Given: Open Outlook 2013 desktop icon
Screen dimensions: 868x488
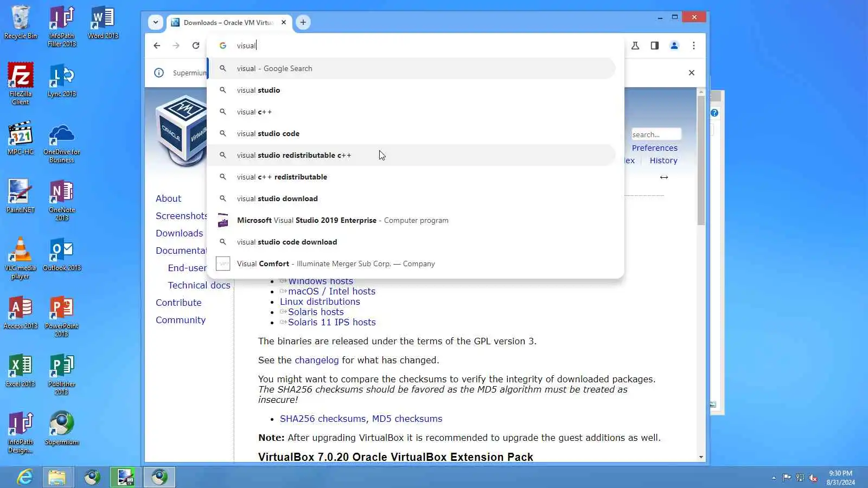Looking at the screenshot, I should click(62, 254).
